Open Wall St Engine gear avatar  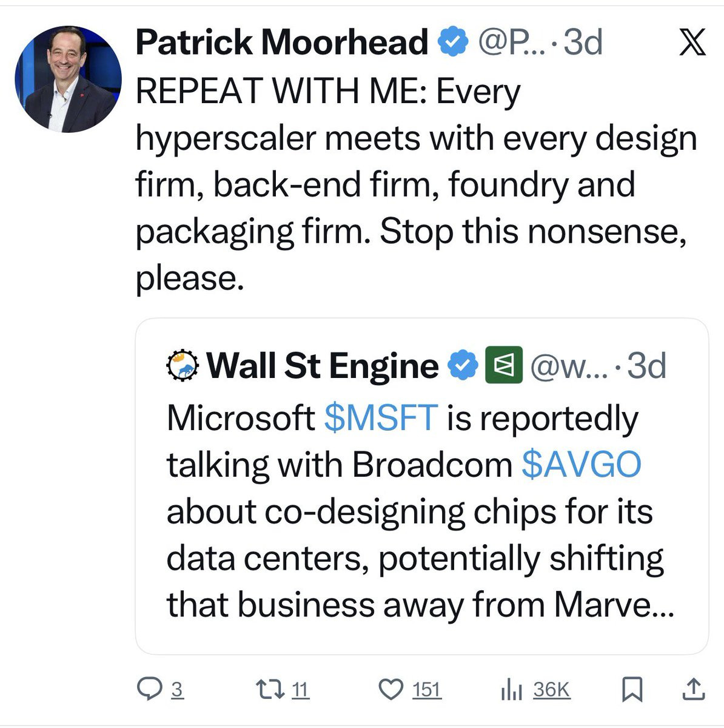click(x=182, y=366)
